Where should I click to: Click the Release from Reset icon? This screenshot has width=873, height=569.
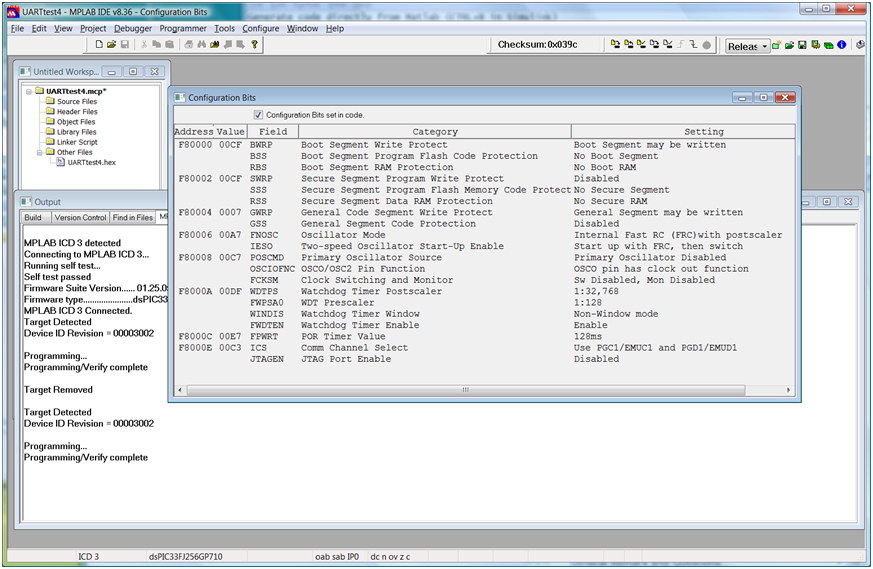click(680, 44)
